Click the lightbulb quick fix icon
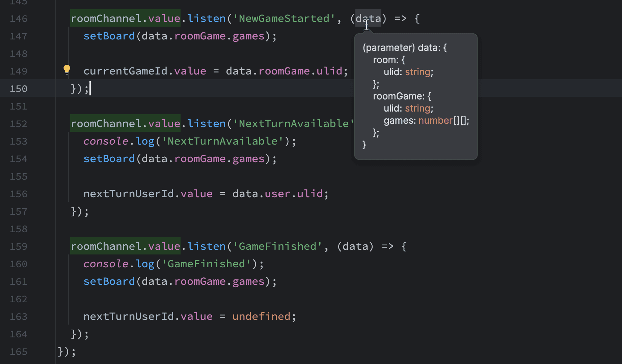 click(66, 69)
